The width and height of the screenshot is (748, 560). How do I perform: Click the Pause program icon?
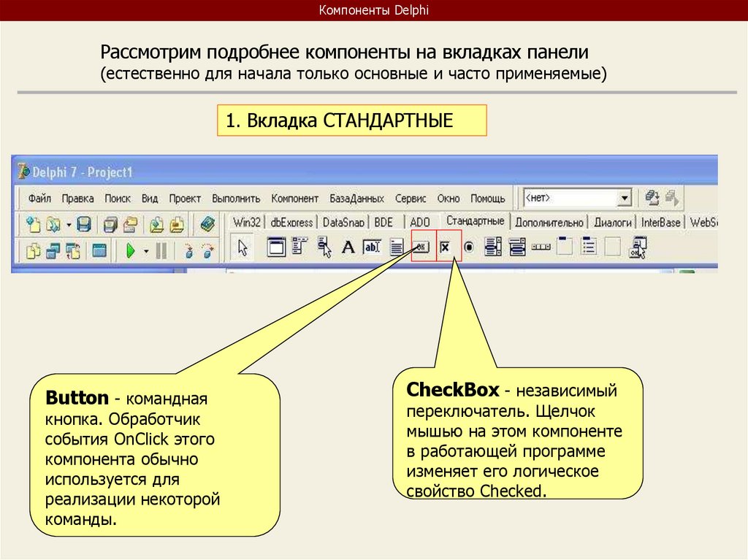coord(161,250)
